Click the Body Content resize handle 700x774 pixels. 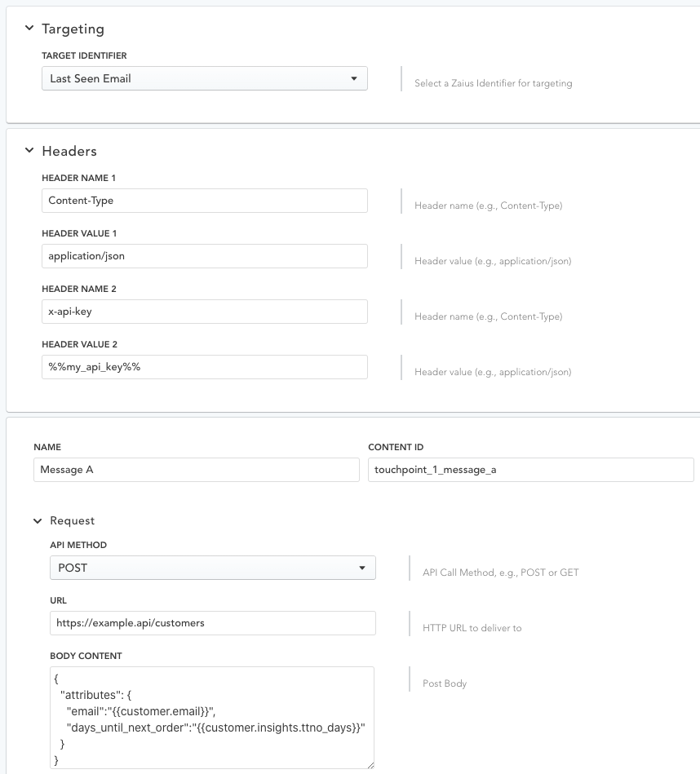click(x=370, y=765)
